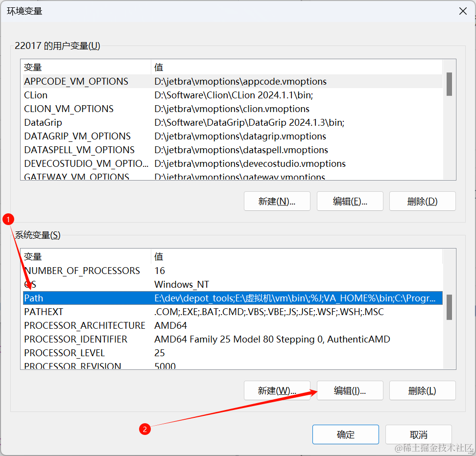476x456 pixels.
Task: Select the CLion user variable row
Action: 233,95
